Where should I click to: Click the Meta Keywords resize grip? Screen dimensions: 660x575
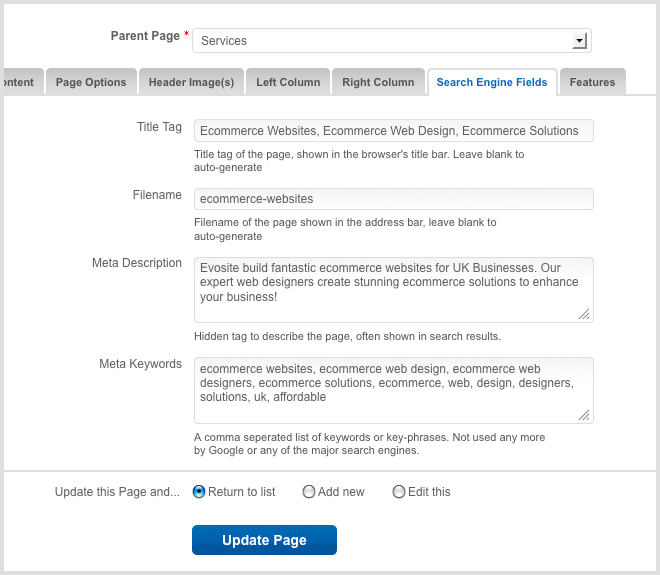pos(584,415)
